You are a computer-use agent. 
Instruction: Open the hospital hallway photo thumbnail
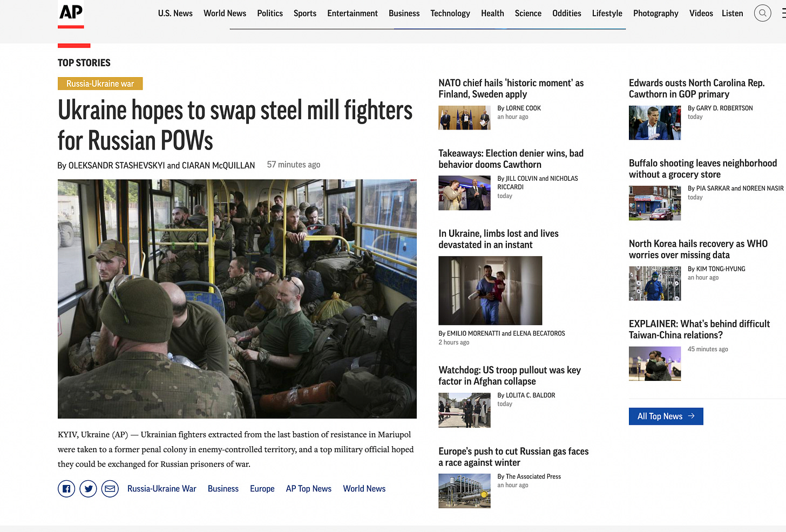490,290
